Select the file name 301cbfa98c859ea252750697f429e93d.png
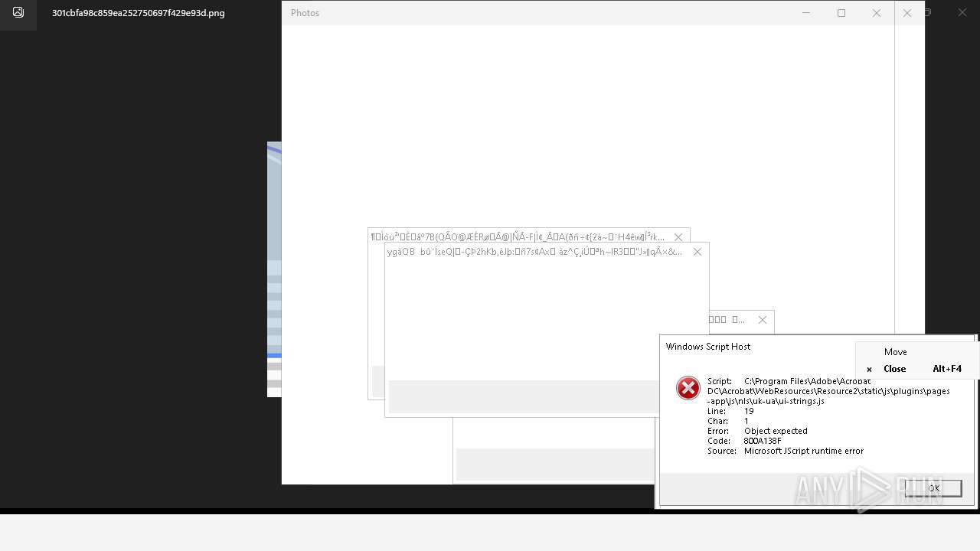 coord(139,13)
